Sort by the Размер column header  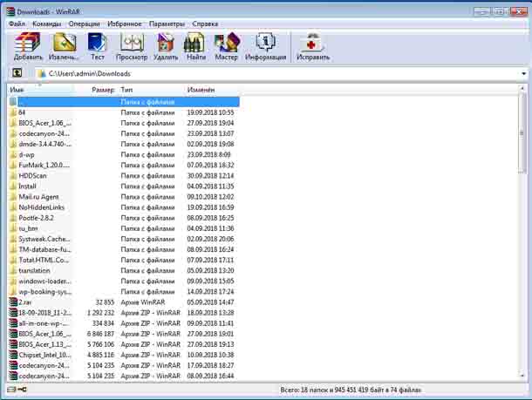(x=97, y=90)
